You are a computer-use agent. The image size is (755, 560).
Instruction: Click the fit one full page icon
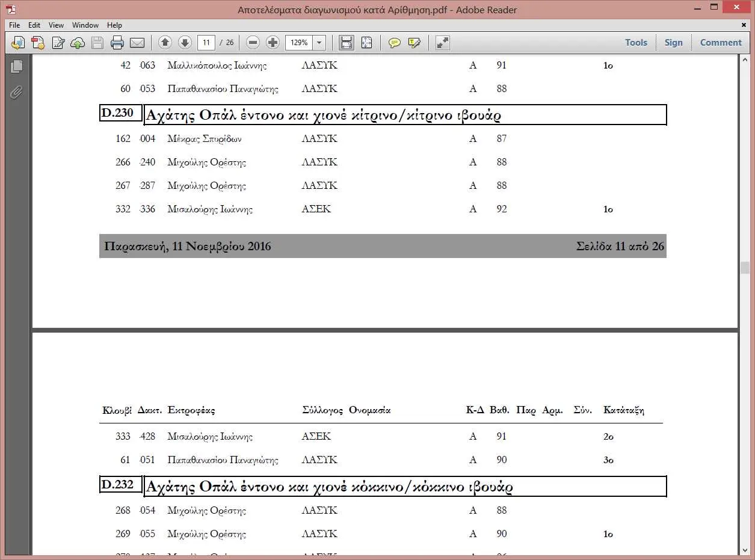point(367,43)
